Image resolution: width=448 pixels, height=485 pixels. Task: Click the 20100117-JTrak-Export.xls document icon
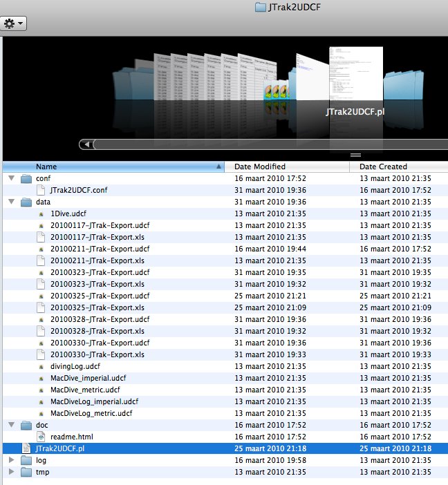pos(41,237)
